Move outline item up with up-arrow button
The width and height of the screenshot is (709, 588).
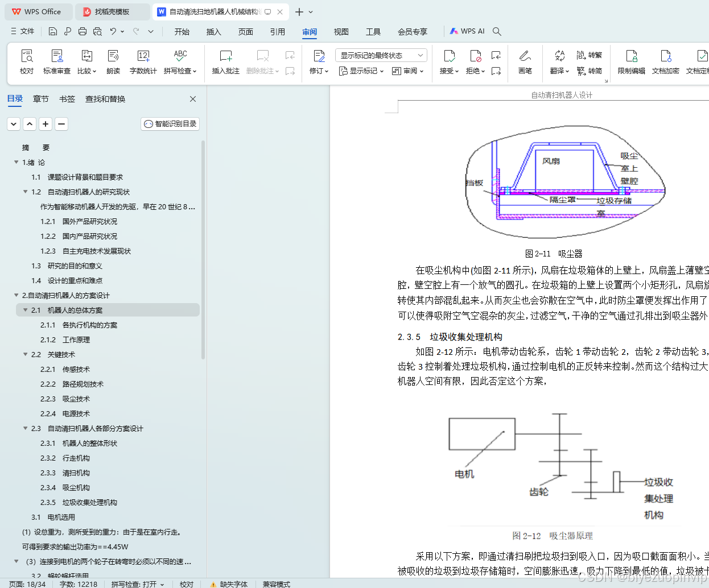[30, 124]
